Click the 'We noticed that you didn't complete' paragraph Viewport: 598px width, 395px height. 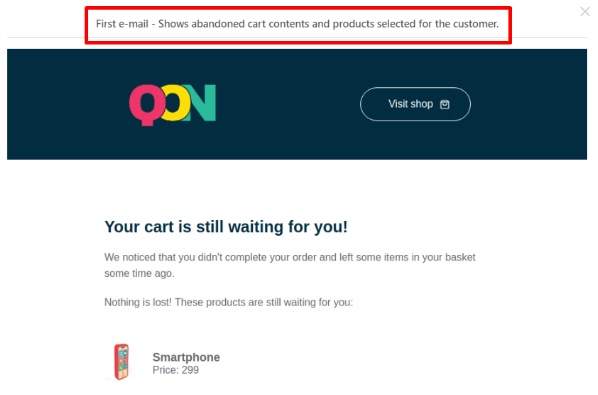click(290, 265)
